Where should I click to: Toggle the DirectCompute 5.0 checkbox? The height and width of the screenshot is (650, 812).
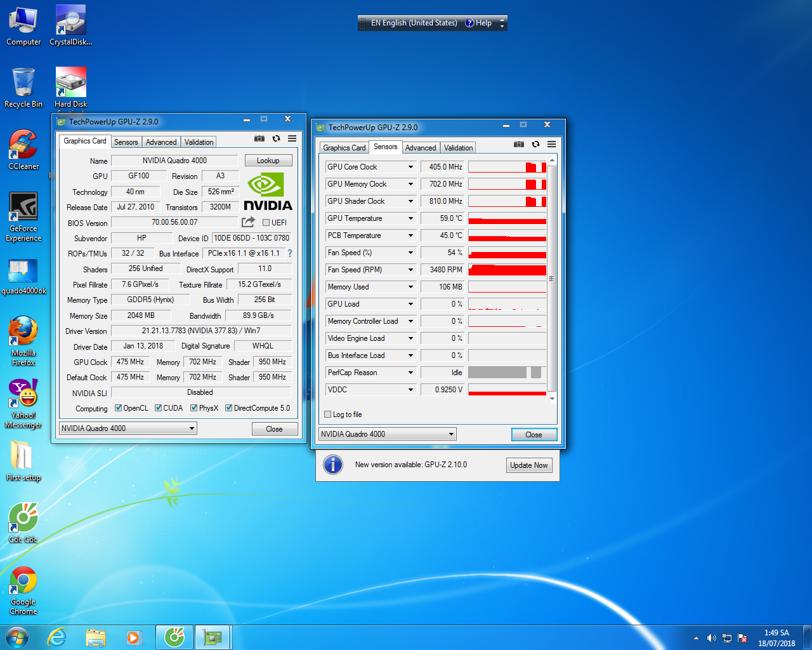tap(229, 408)
